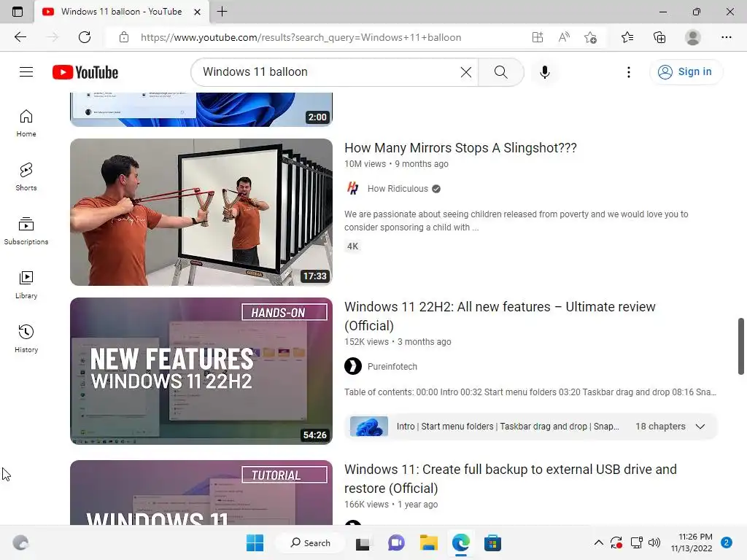Close the Windows 11 balloon tab
Viewport: 747px width, 560px height.
coord(197,12)
